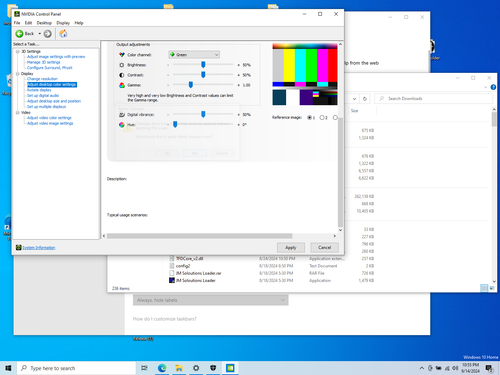The image size is (500, 375).
Task: Open the System Information link
Action: click(39, 248)
